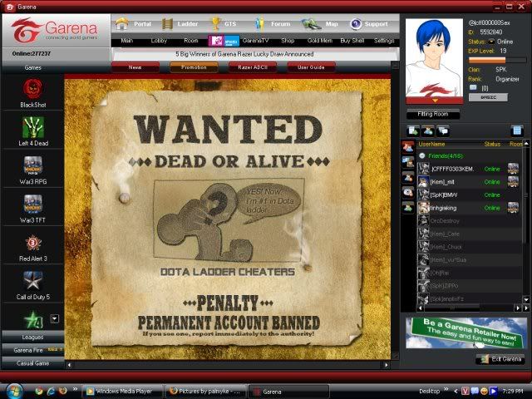The width and height of the screenshot is (532, 399).
Task: Open the Leagues section
Action: [33, 337]
